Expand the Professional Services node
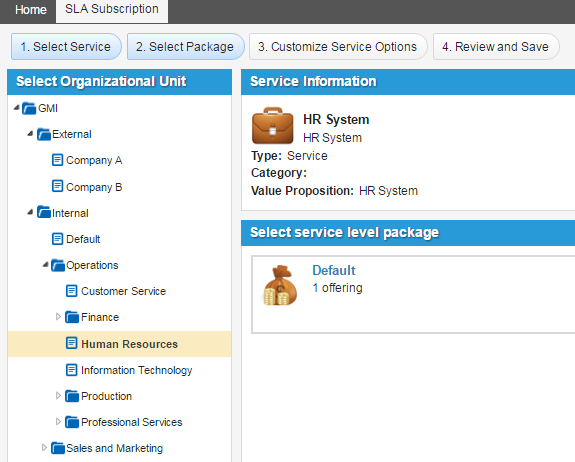The height and width of the screenshot is (462, 575). pyautogui.click(x=58, y=421)
